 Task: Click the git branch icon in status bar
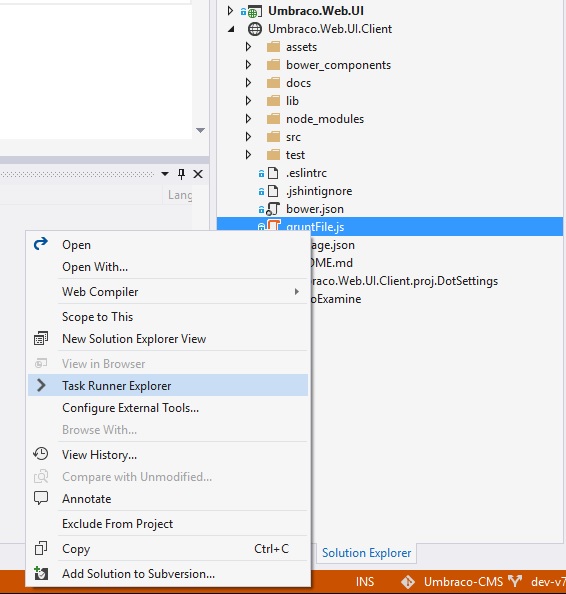(x=515, y=581)
